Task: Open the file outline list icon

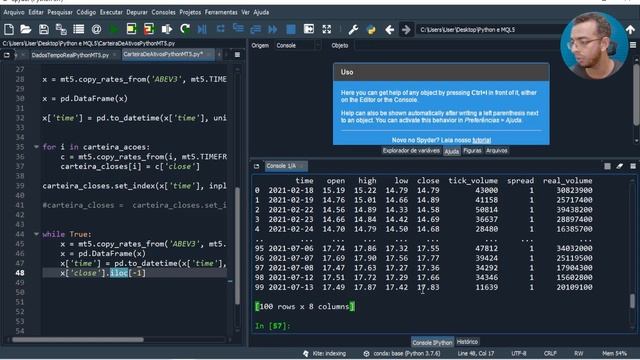Action: 78,29
